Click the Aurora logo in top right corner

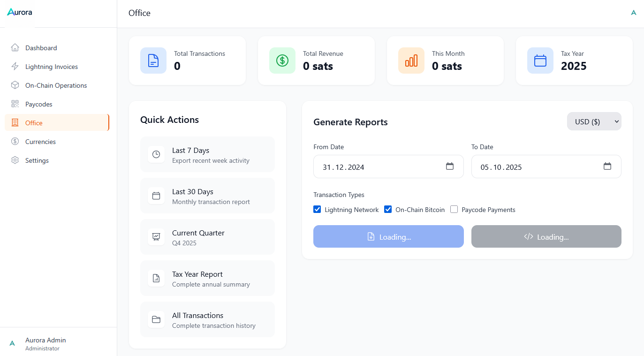[x=634, y=12]
